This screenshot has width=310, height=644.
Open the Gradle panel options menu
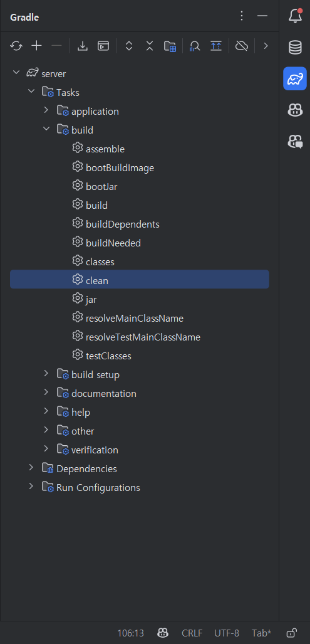pos(242,16)
